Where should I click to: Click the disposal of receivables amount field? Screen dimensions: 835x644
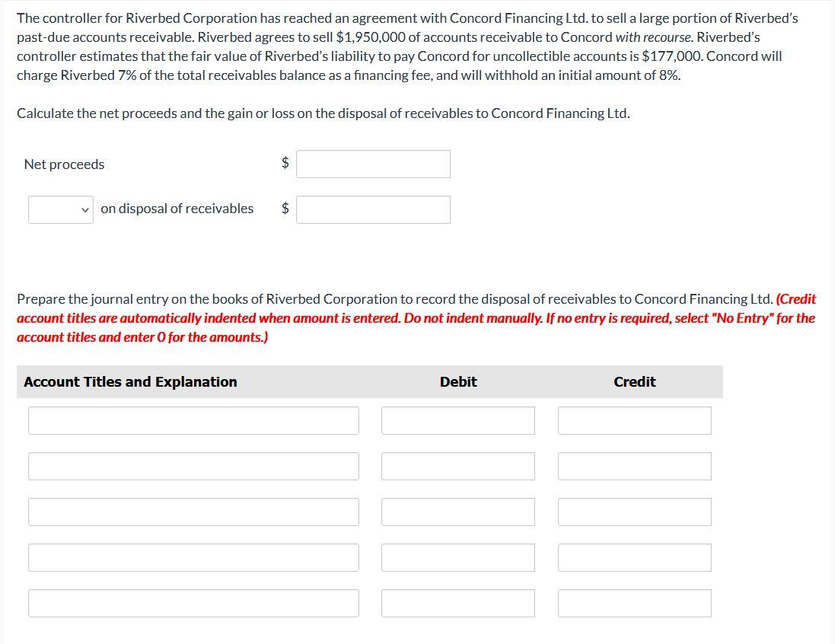pos(373,209)
